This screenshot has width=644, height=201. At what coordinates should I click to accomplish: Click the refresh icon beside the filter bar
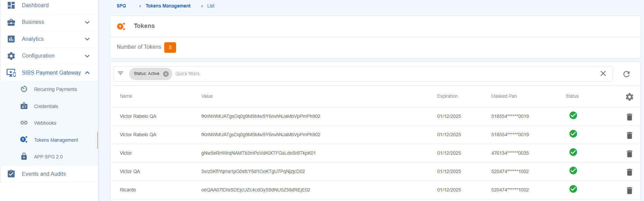coord(626,74)
